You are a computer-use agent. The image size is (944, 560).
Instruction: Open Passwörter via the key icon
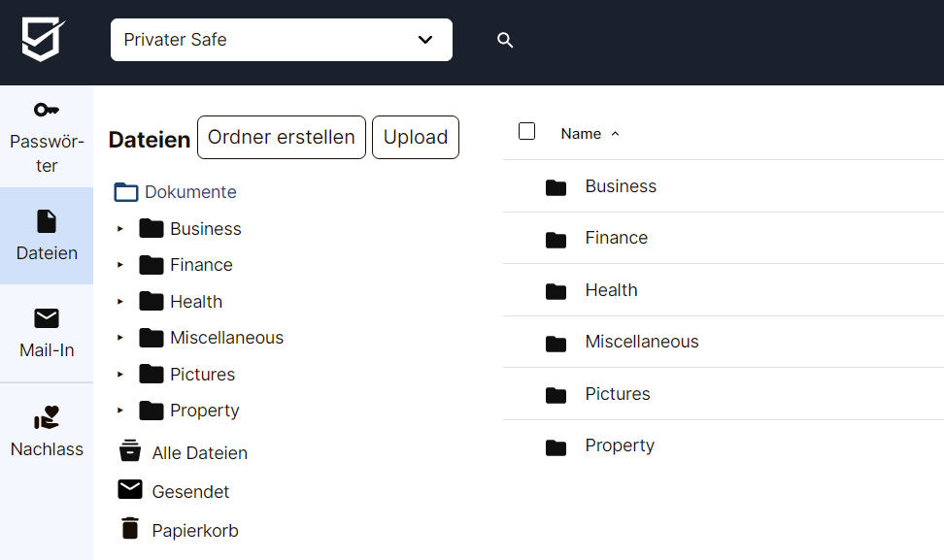pos(47,110)
